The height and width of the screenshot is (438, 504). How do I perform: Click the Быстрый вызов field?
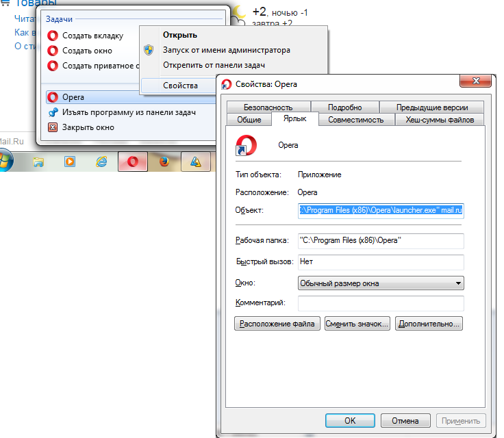click(381, 262)
